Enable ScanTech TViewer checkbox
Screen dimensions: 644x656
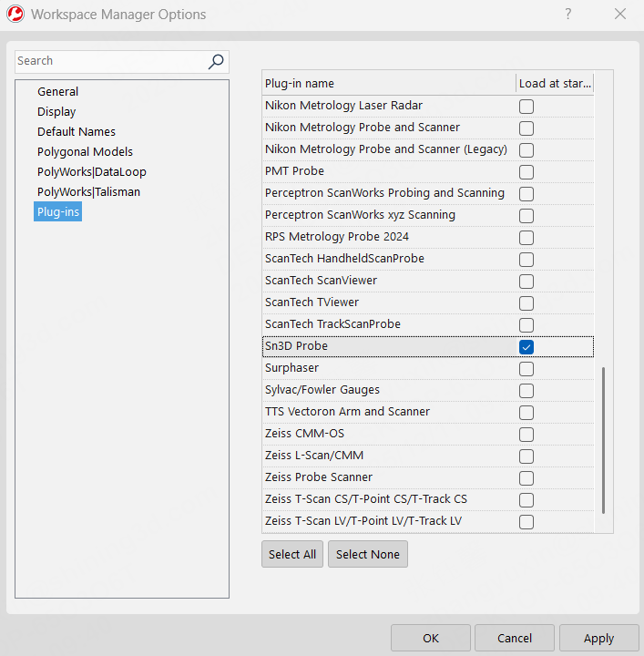(526, 302)
